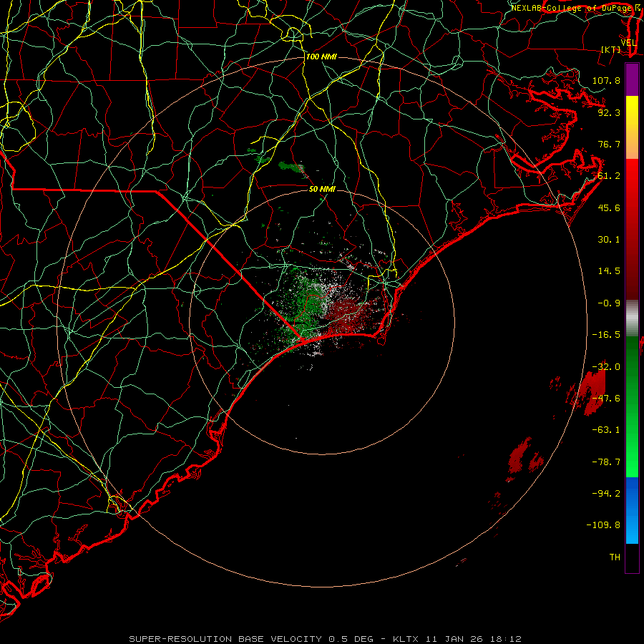This screenshot has height=644, width=644.
Task: Click the small green echo patch north of the 50 NMI ring
Action: point(291,167)
